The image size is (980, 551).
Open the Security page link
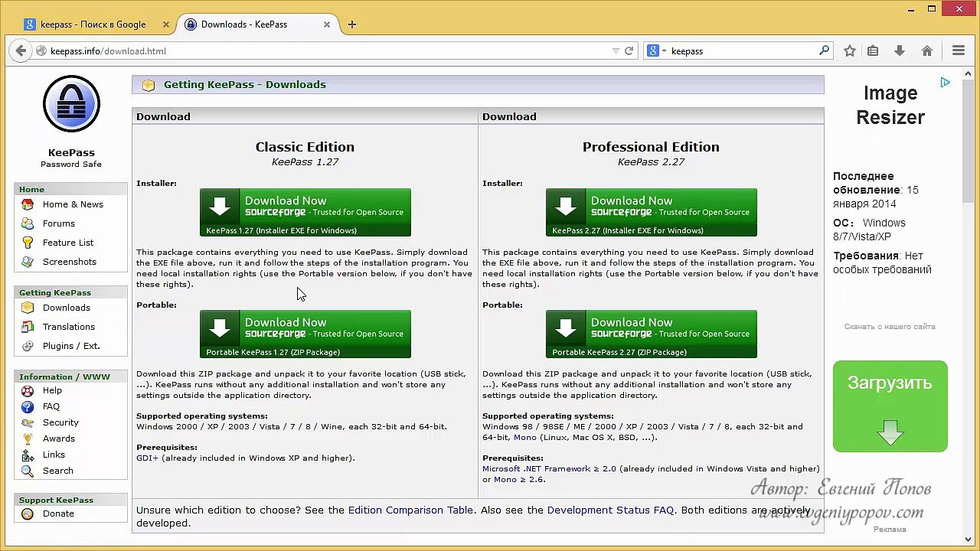(60, 422)
